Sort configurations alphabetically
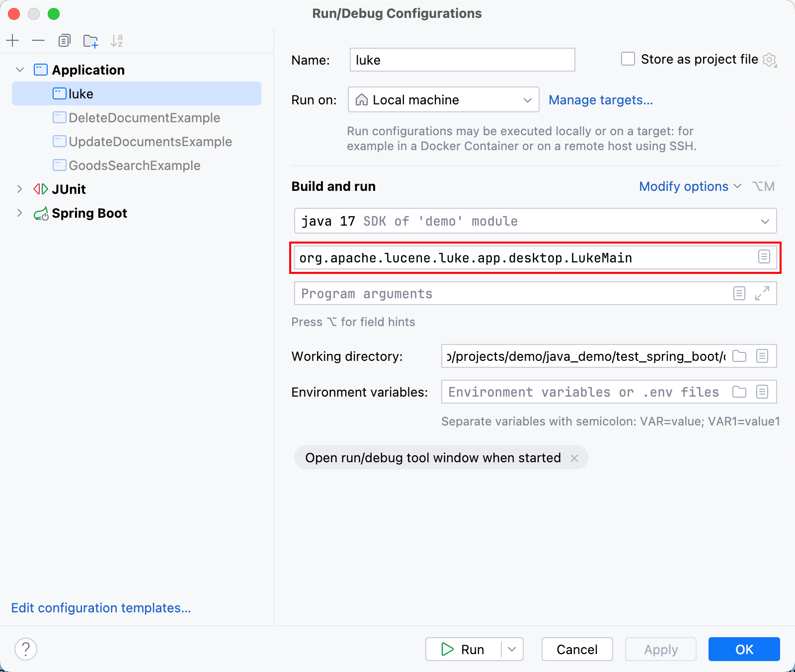 point(116,40)
